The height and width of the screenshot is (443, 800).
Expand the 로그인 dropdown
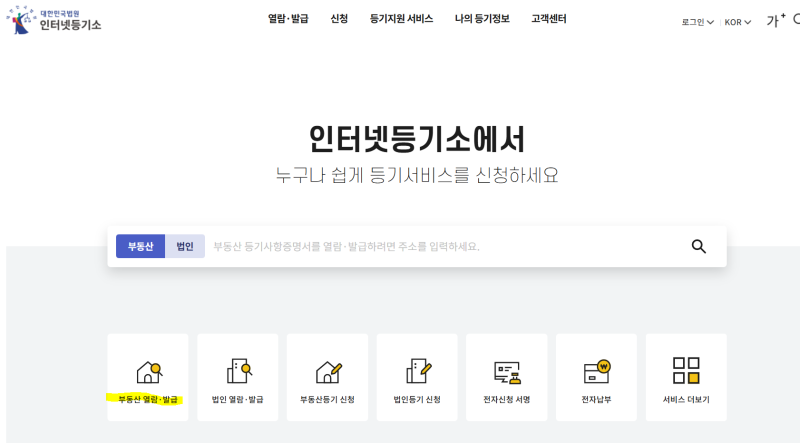(x=697, y=22)
